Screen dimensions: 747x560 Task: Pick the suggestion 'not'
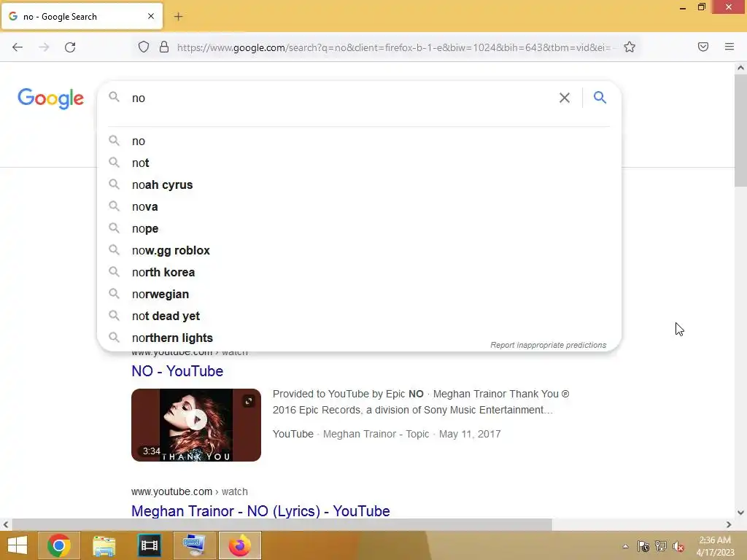[359, 163]
